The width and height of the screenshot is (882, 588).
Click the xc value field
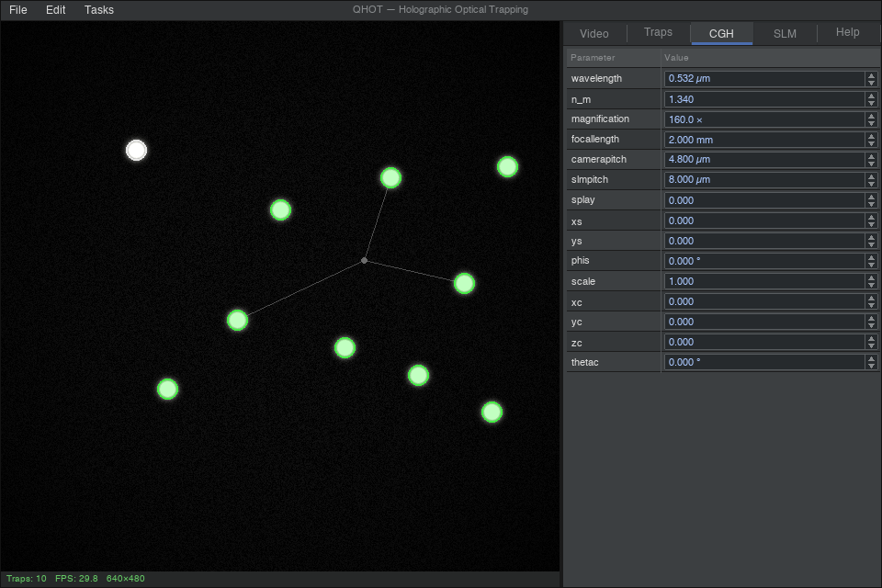(x=764, y=301)
